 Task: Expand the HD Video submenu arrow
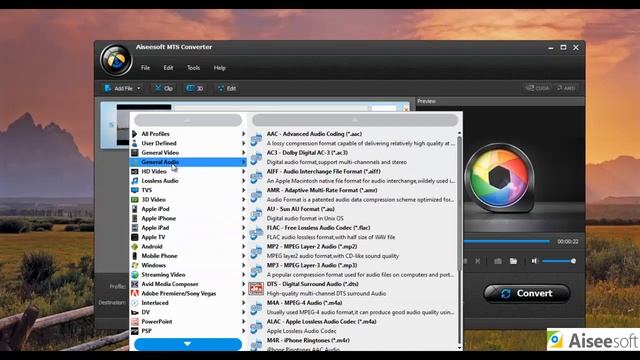[x=243, y=171]
